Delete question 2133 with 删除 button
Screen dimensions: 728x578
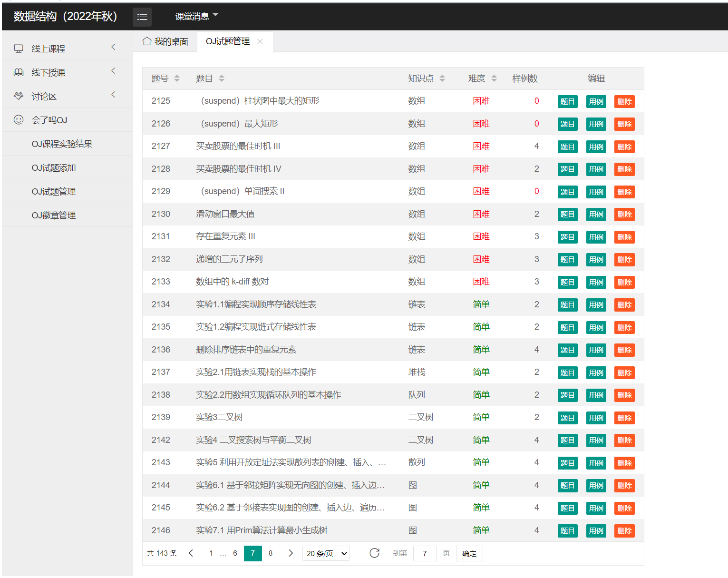coord(624,282)
